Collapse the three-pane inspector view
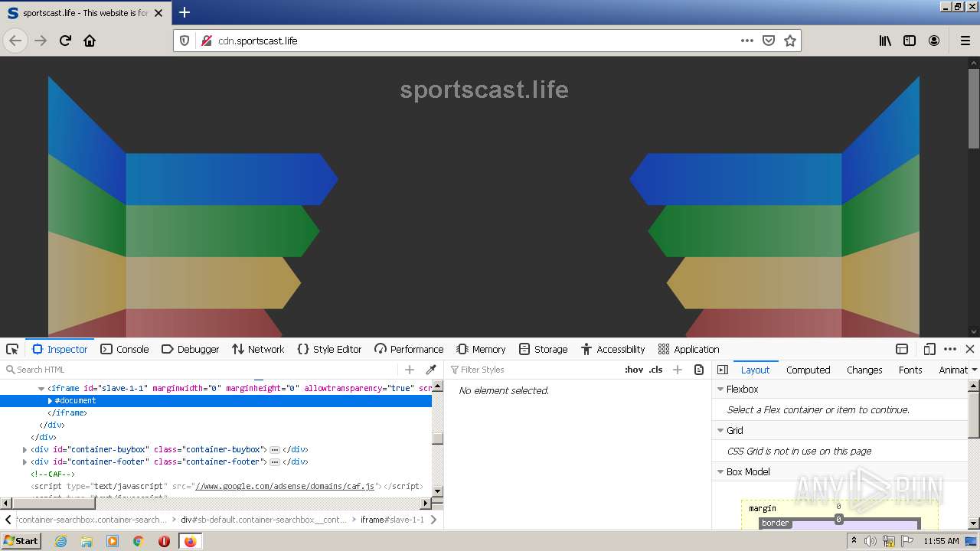This screenshot has height=551, width=980. point(722,370)
